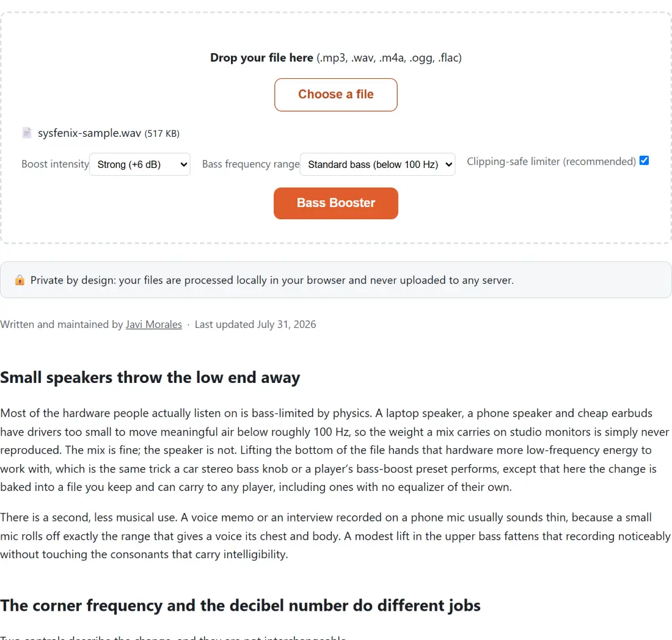
Task: Click the 'Bass frequency range' label
Action: 250,164
